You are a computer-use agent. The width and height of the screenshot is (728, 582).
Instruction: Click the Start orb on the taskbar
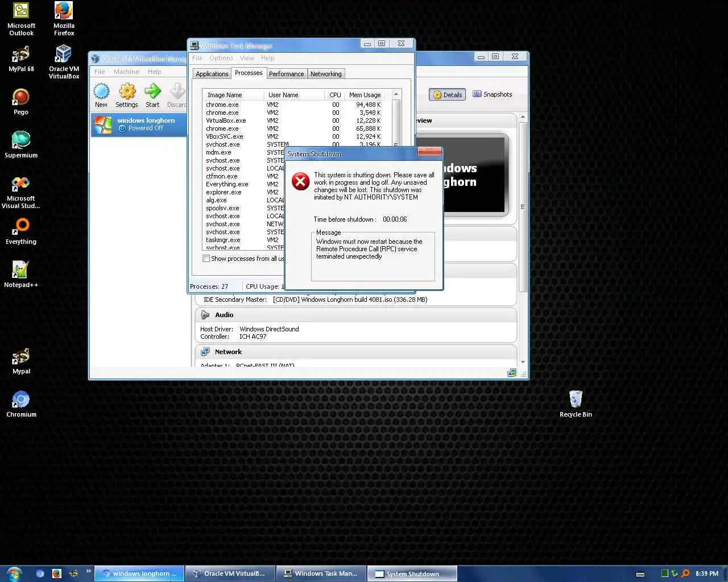point(13,573)
